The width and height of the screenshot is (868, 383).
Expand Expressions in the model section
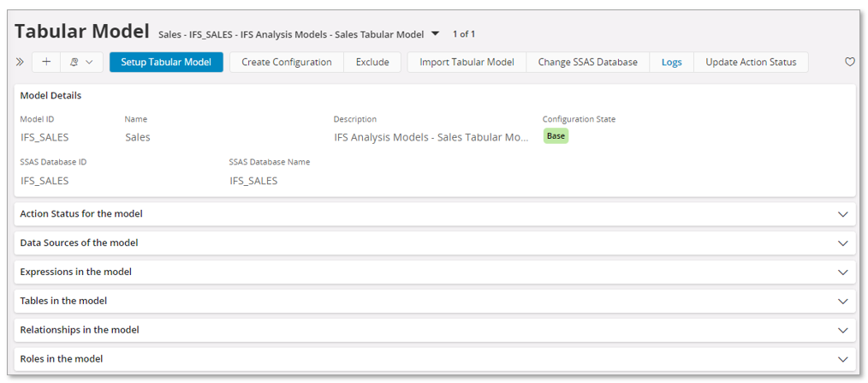(x=842, y=272)
